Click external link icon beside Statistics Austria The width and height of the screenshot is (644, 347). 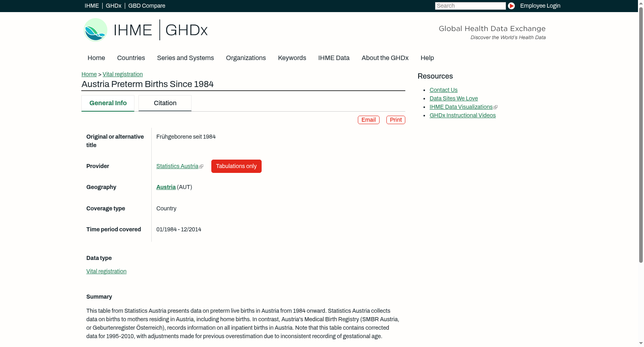coord(201,166)
